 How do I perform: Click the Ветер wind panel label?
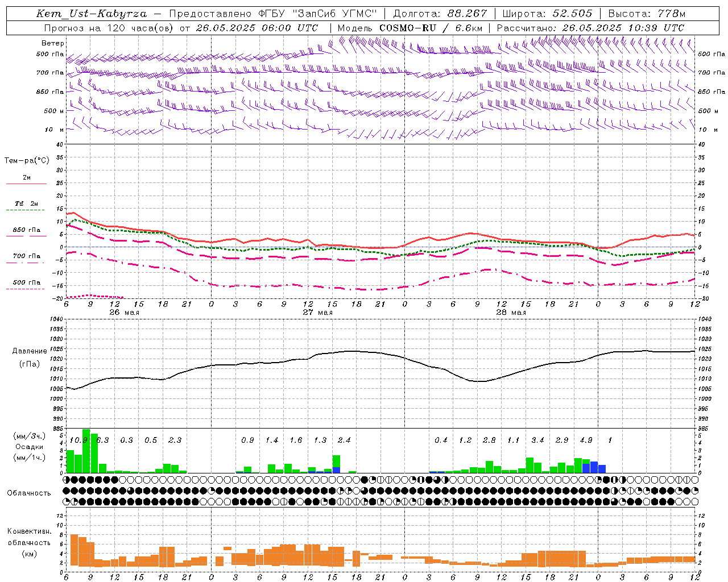coord(53,43)
